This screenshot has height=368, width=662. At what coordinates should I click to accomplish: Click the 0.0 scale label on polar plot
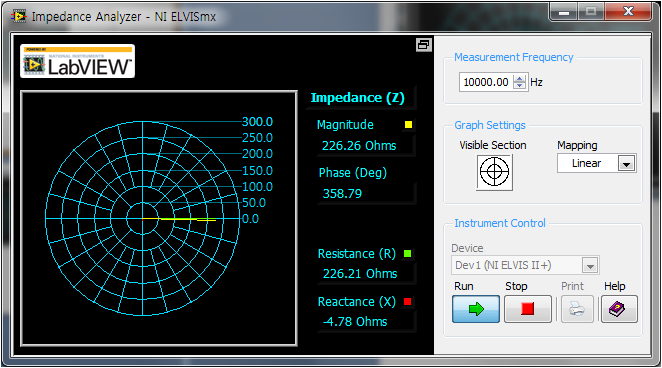point(250,219)
